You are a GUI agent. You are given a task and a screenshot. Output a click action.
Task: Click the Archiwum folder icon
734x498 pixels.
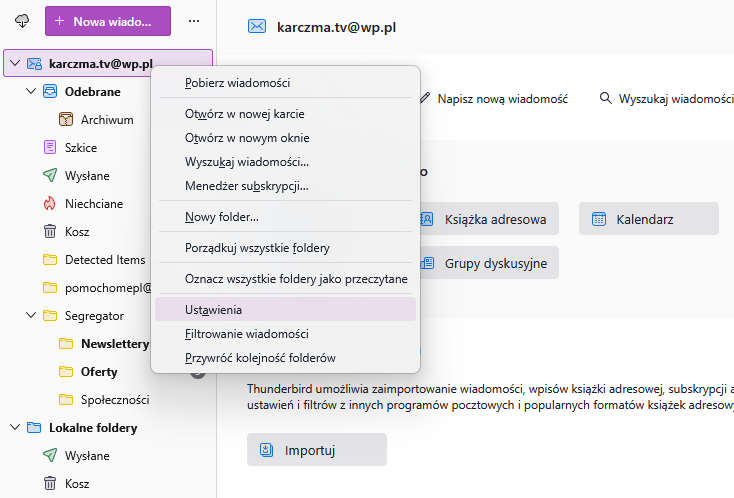pyautogui.click(x=66, y=119)
